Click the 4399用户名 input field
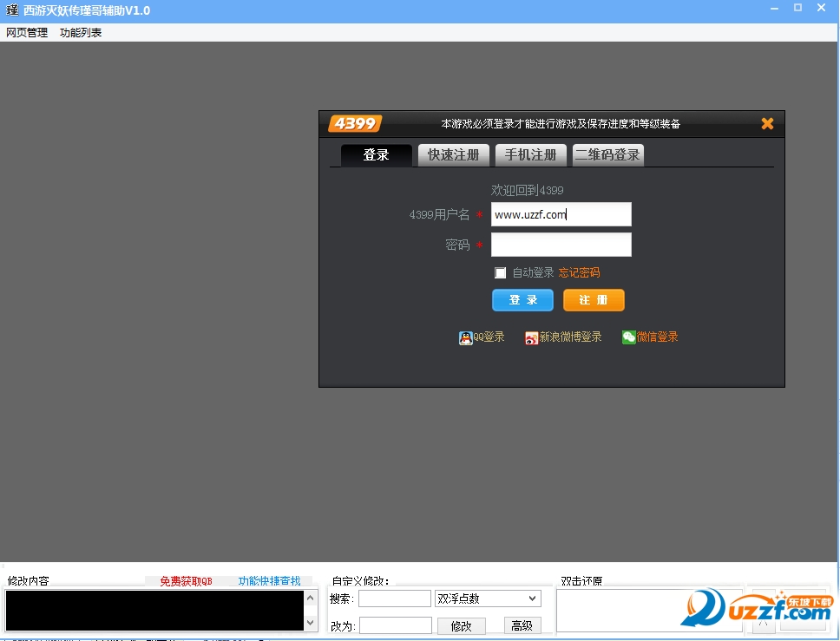This screenshot has width=840, height=641. tap(561, 214)
